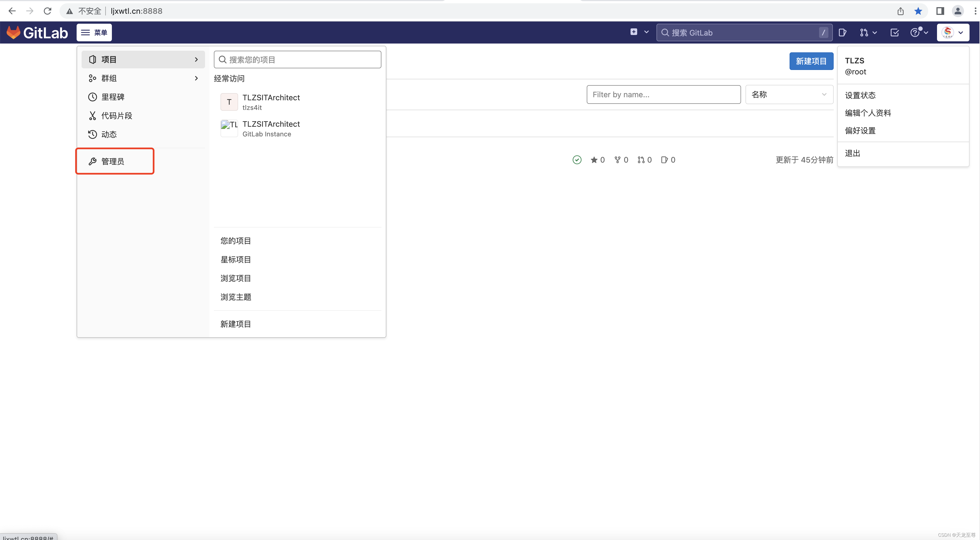Open the 名称 sort dropdown
This screenshot has height=540, width=980.
pyautogui.click(x=789, y=94)
